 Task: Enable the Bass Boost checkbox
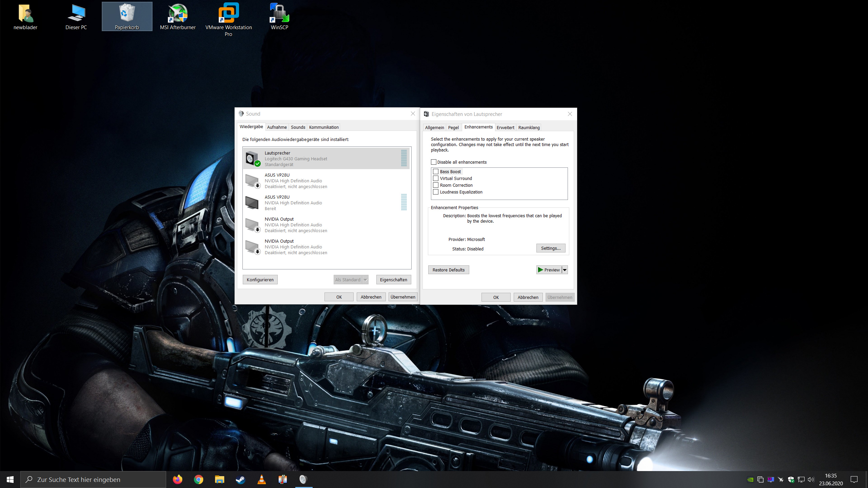pos(436,171)
